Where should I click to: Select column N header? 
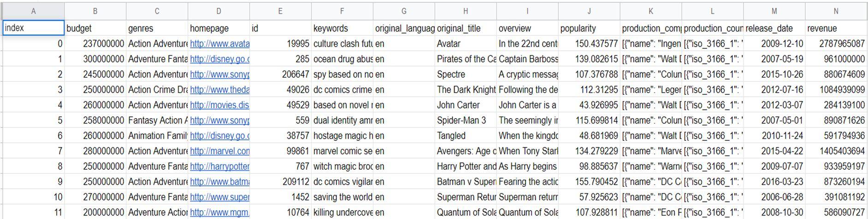pyautogui.click(x=836, y=12)
